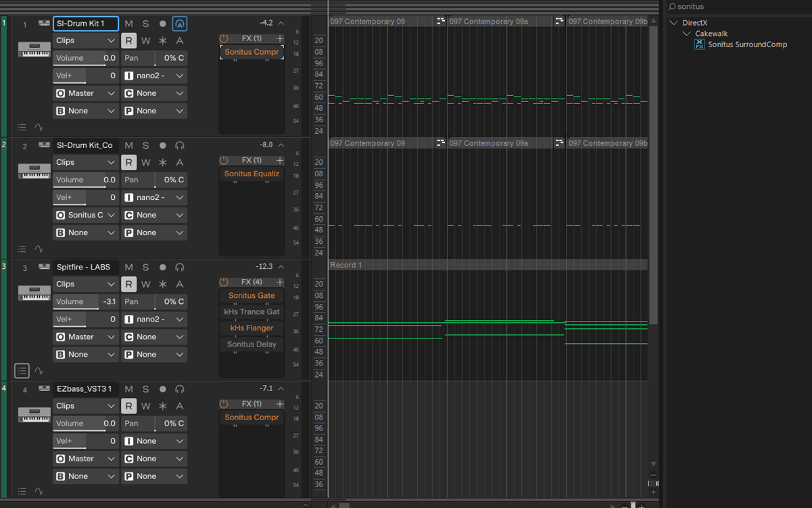Click the EZbass_VST3 1 instrument keyboard icon

point(34,415)
